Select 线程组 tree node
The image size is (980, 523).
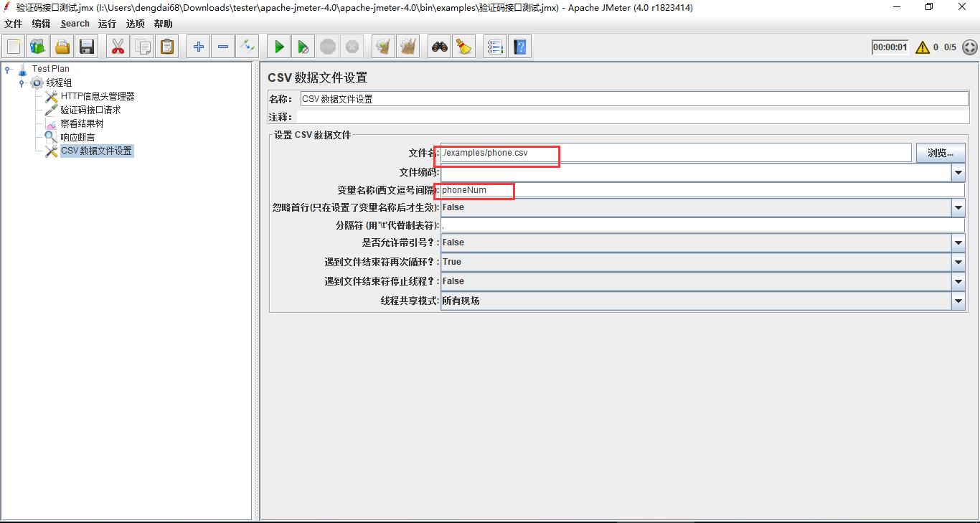click(59, 83)
